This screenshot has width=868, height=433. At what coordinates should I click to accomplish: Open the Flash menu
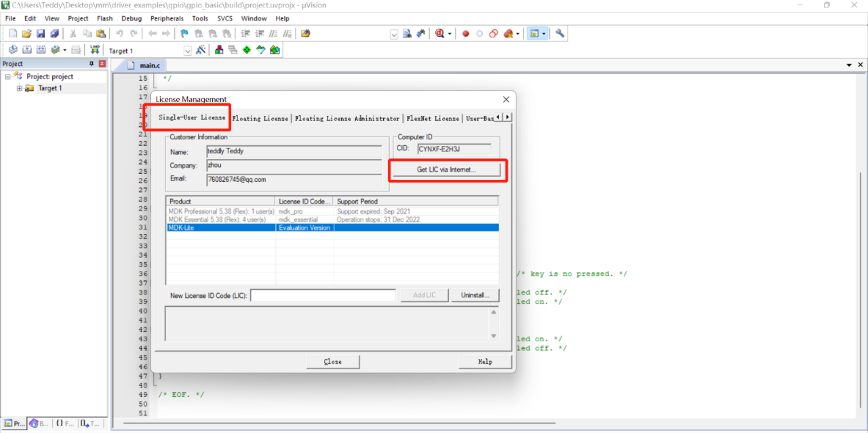point(104,18)
